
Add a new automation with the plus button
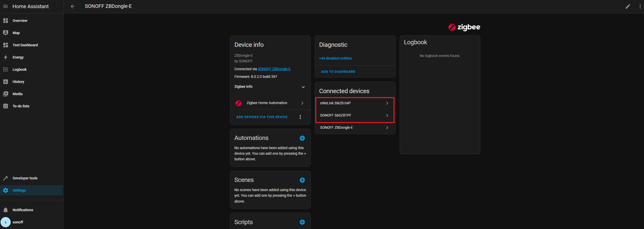pyautogui.click(x=302, y=138)
